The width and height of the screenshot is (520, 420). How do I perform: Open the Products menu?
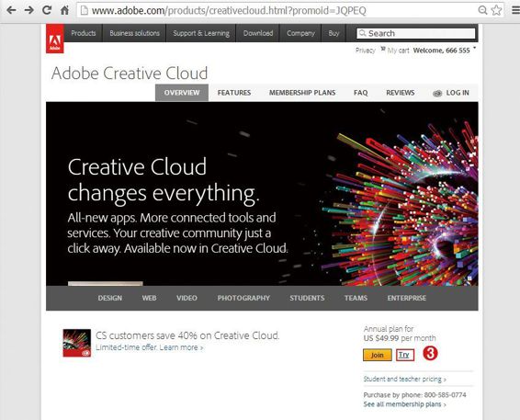click(84, 33)
